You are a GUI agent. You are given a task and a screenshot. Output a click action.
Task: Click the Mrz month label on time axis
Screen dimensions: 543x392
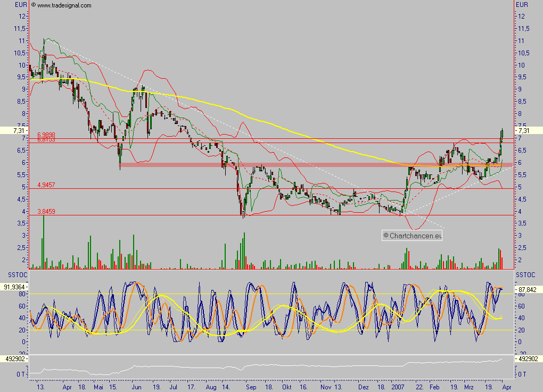469,387
